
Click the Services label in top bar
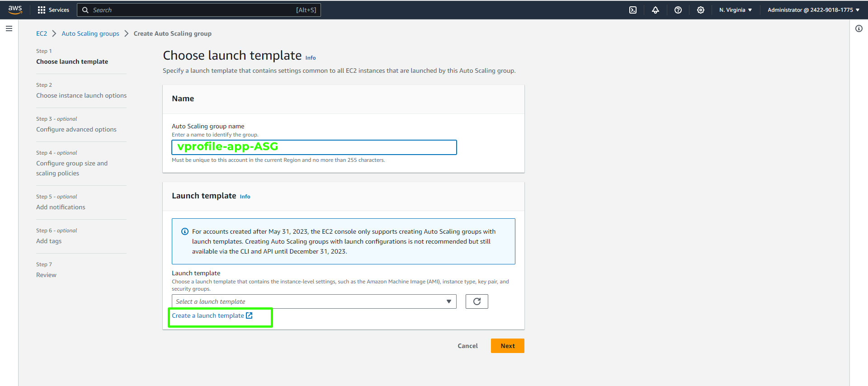point(59,10)
